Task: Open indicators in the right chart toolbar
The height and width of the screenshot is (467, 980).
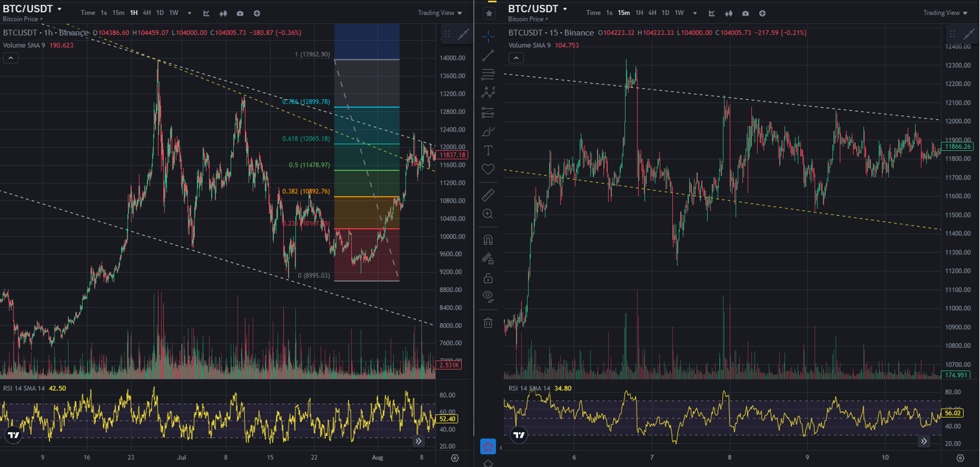Action: 711,13
